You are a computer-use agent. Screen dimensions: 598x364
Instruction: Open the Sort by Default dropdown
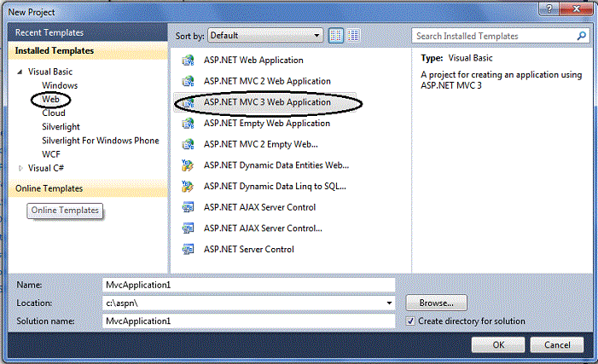point(265,36)
